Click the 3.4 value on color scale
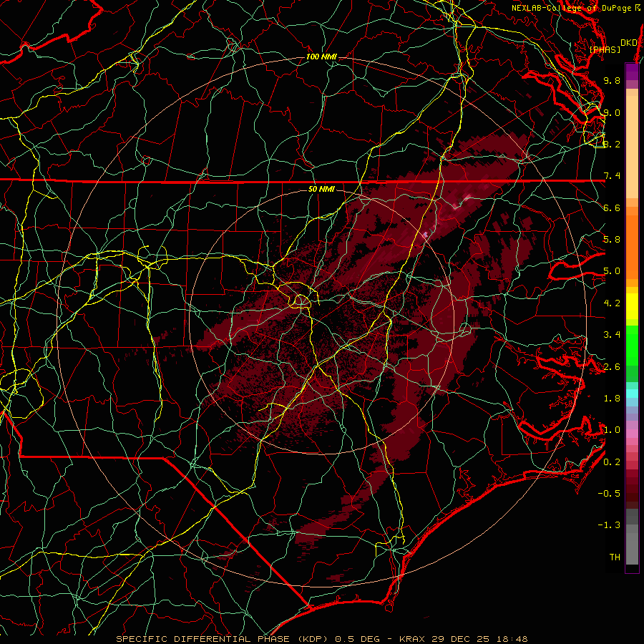The height and width of the screenshot is (644, 644). click(x=612, y=335)
